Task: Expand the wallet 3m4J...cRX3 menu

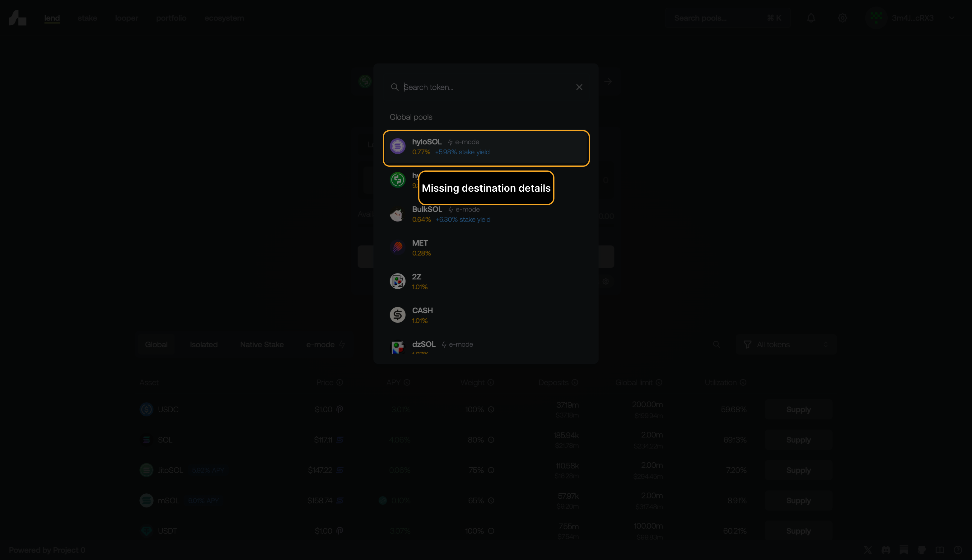Action: [910, 18]
